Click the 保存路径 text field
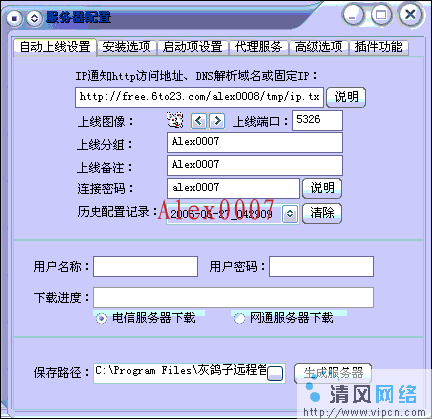Screen dimensions: 432x419 point(180,373)
